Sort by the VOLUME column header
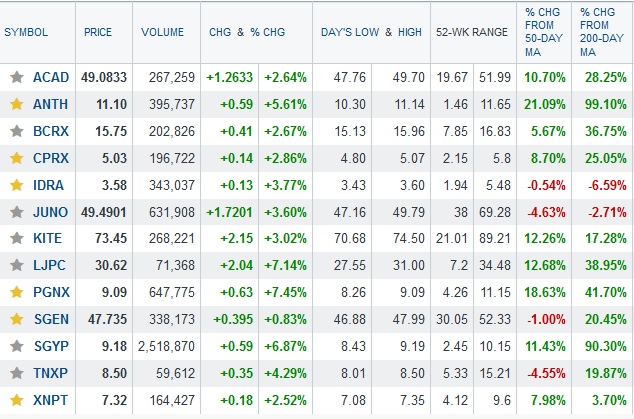The height and width of the screenshot is (419, 634). coord(163,32)
